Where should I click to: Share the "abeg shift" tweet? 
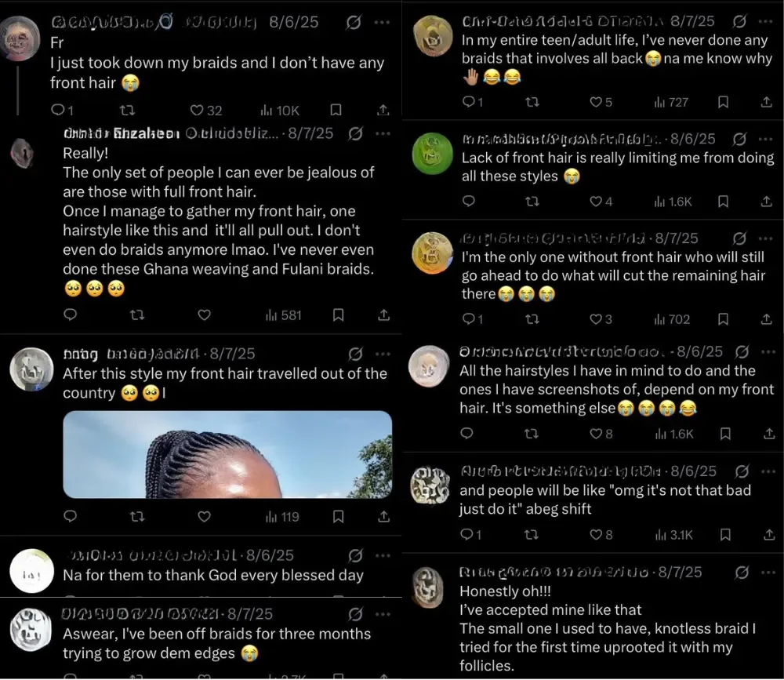click(769, 535)
